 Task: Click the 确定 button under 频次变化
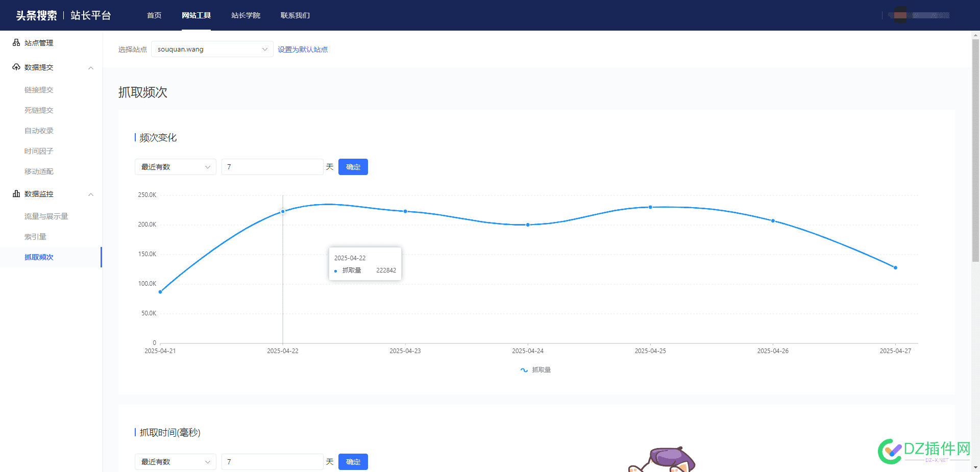tap(353, 167)
